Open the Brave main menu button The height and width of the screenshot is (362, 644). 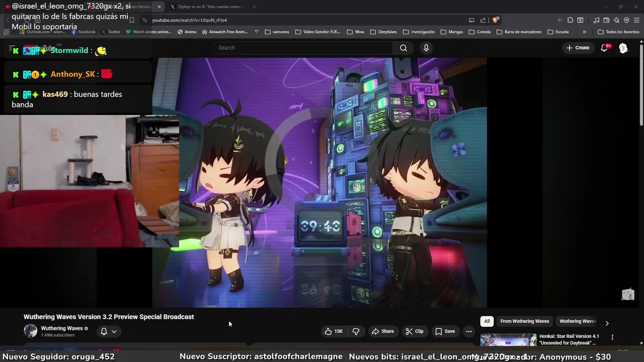point(636,20)
